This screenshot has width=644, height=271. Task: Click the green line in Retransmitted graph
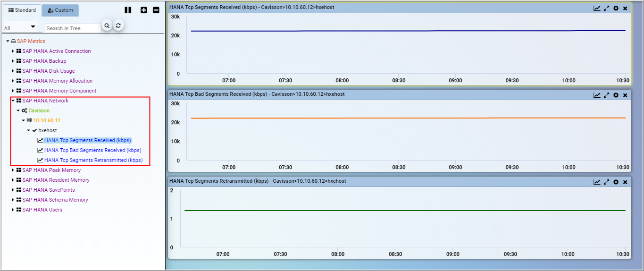pos(405,211)
